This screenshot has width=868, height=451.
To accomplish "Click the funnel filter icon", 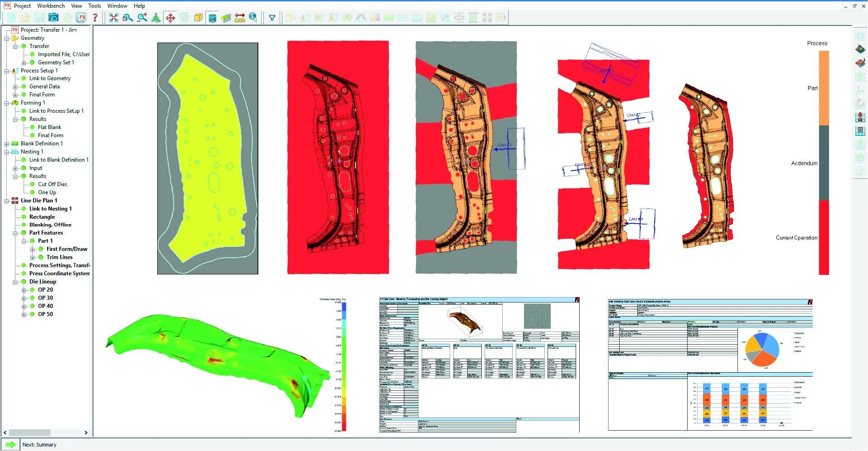I will pos(272,18).
